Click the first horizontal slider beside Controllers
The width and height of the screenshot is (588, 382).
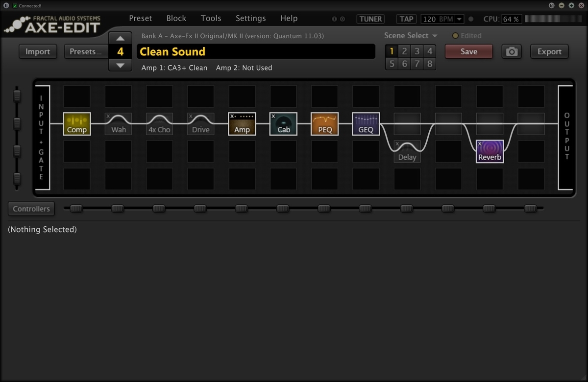coord(76,209)
